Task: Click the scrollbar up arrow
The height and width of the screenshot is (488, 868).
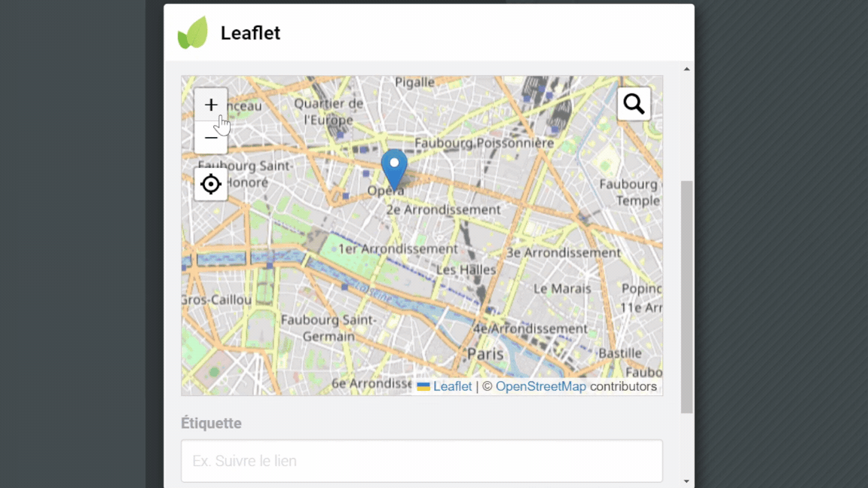Action: (x=686, y=69)
